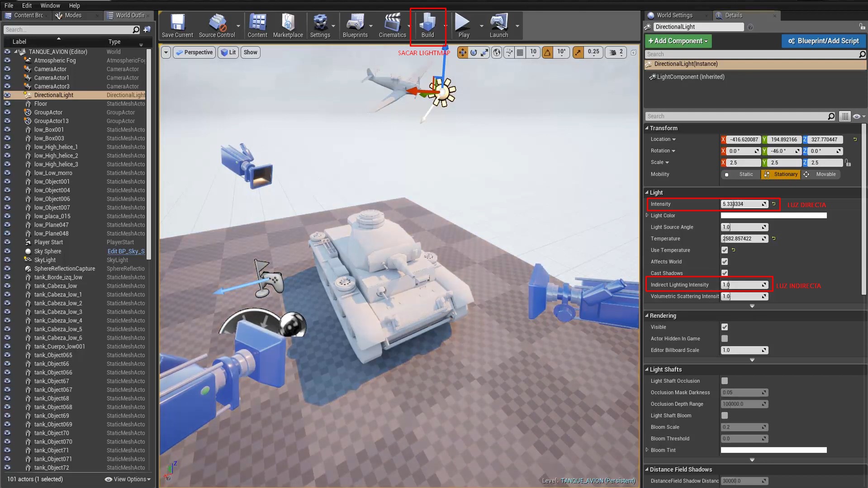
Task: Open the Location type dropdown
Action: pos(663,139)
